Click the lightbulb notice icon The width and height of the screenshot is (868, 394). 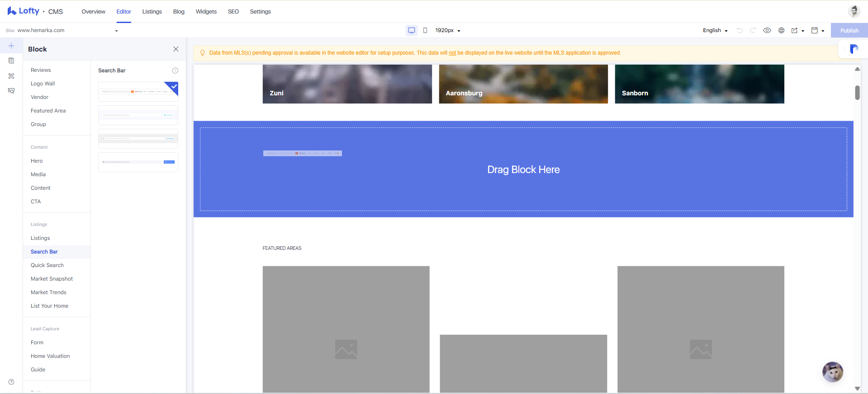(x=202, y=53)
